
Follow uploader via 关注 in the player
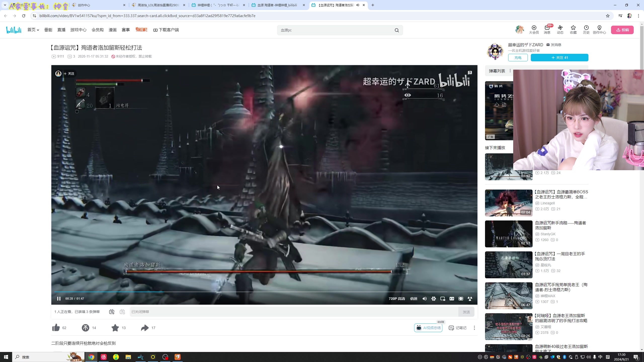tap(69, 73)
